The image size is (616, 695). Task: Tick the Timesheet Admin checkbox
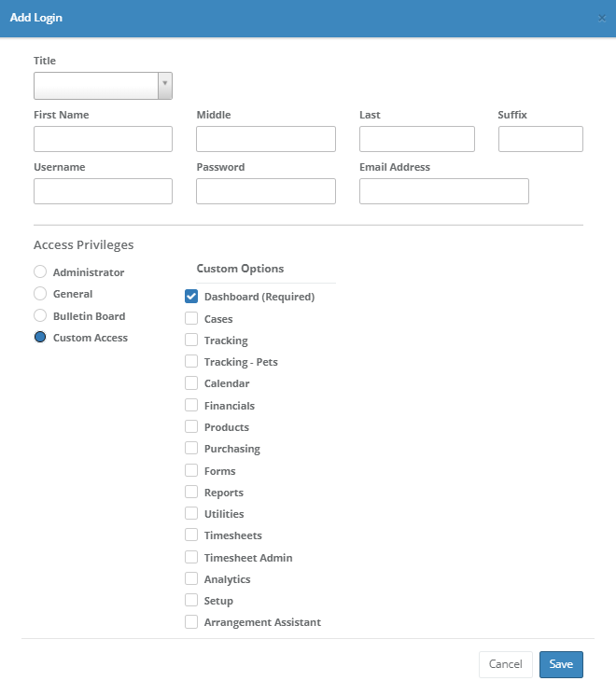click(191, 558)
